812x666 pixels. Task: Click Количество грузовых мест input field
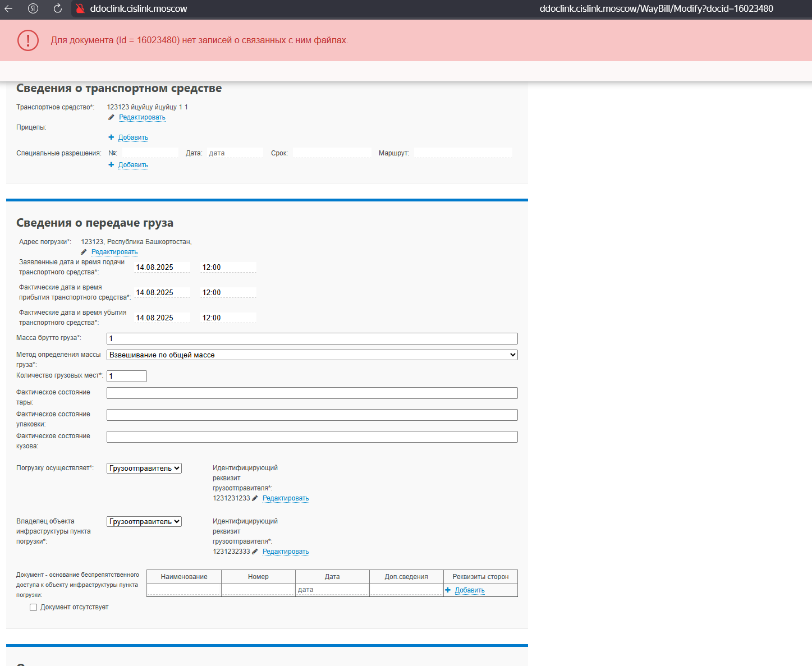(127, 376)
